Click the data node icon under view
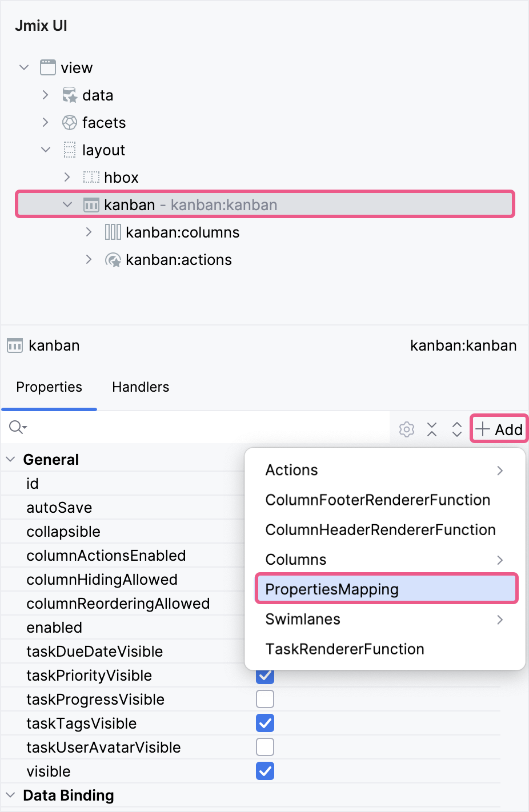 (69, 95)
